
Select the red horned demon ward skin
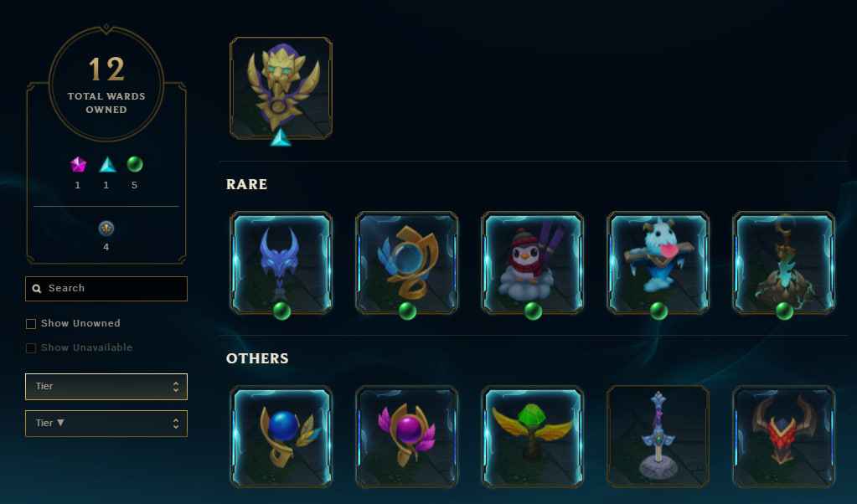[x=784, y=437]
